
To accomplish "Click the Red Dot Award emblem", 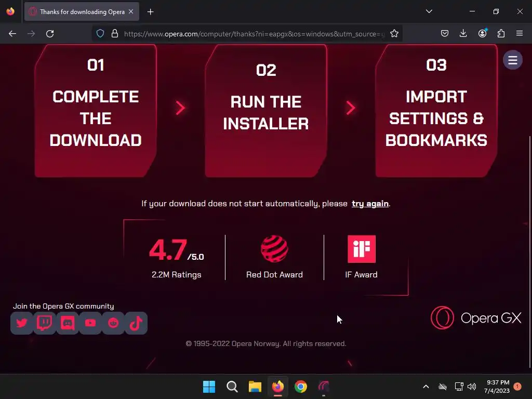I will 274,249.
